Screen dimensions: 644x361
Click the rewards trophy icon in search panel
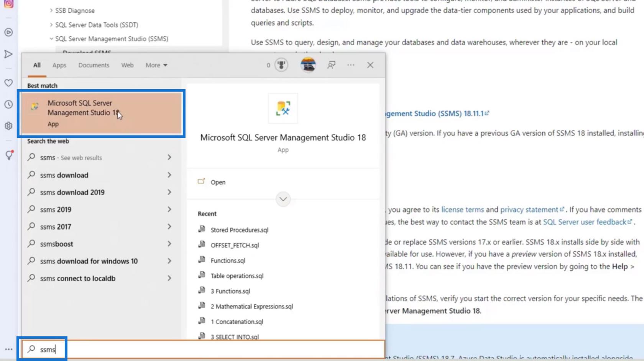(x=281, y=65)
